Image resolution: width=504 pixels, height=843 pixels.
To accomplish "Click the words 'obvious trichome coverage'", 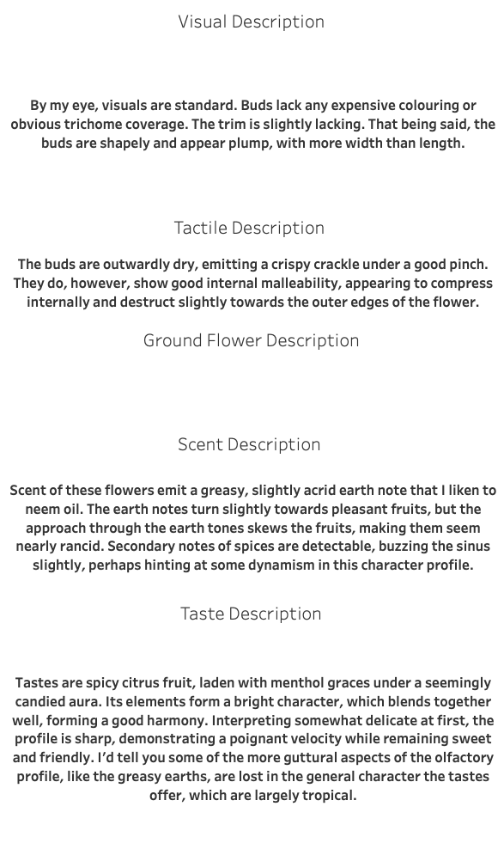I will (99, 125).
